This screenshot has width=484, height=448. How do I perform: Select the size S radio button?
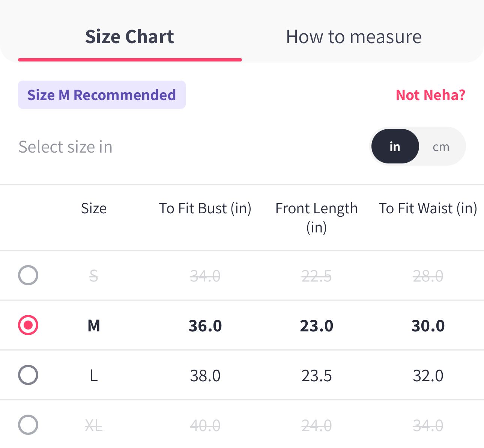pos(28,275)
